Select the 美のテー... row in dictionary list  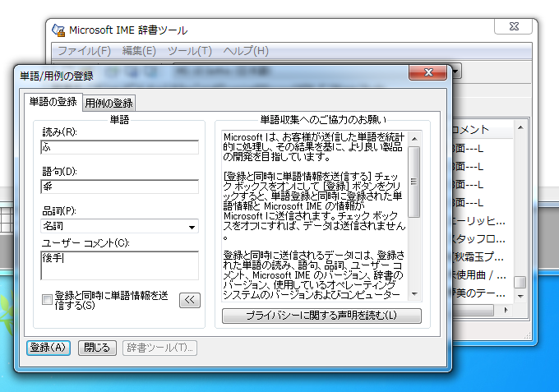[478, 293]
